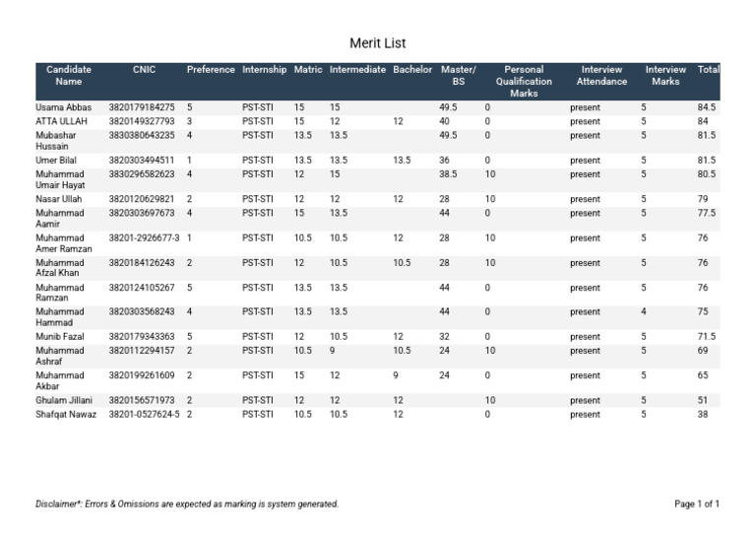
Task: Click total 71.5 in Munib Fazal row
Action: [707, 337]
